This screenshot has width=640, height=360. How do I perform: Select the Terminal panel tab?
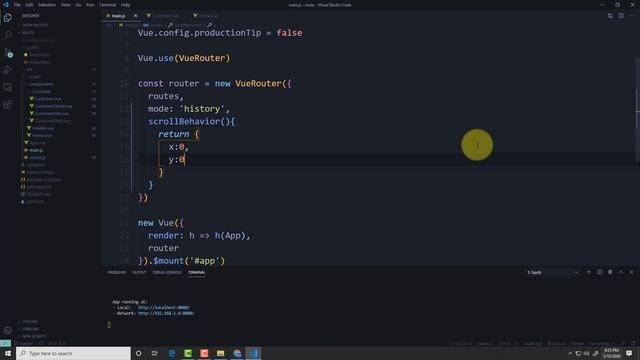196,272
